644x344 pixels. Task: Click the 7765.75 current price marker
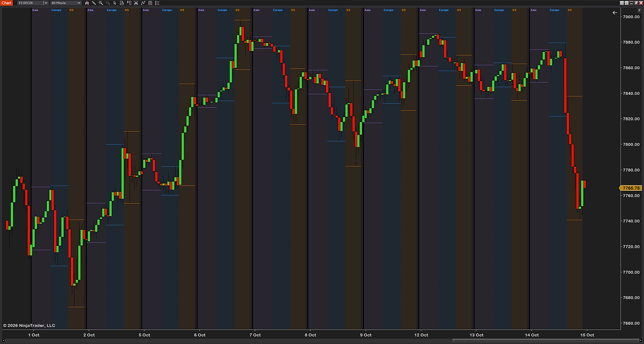[x=631, y=188]
